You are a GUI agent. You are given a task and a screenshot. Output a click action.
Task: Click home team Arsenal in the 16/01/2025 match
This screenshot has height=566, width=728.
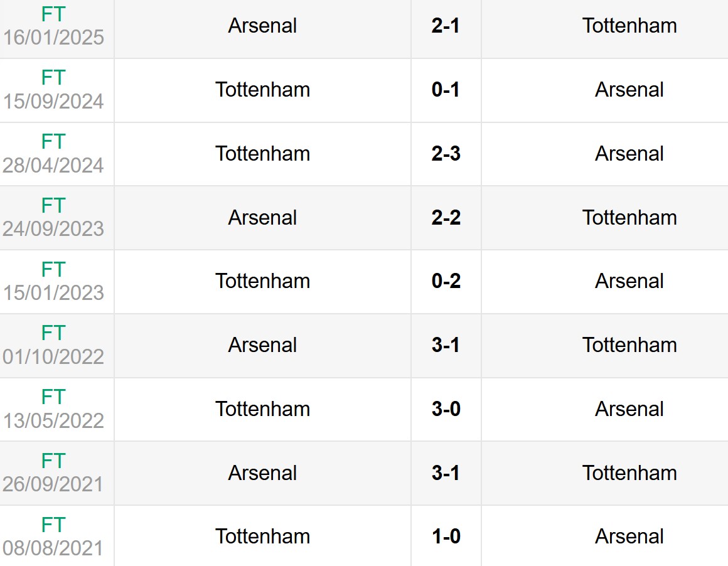(262, 26)
